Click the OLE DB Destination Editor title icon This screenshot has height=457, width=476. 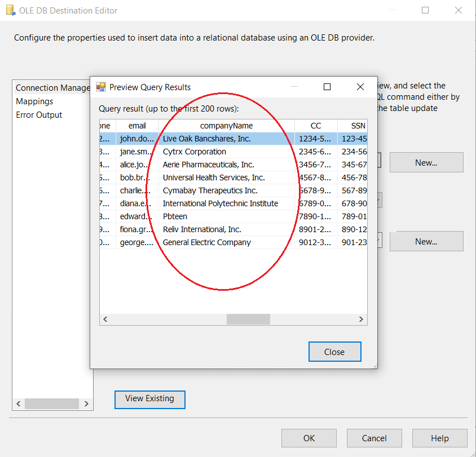10,11
